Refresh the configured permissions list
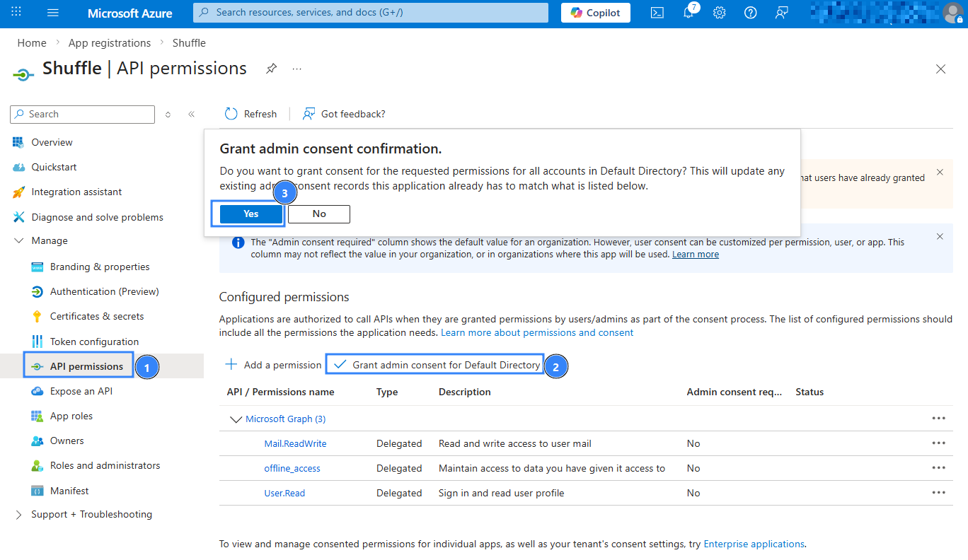Viewport: 968px width, 560px height. click(250, 113)
